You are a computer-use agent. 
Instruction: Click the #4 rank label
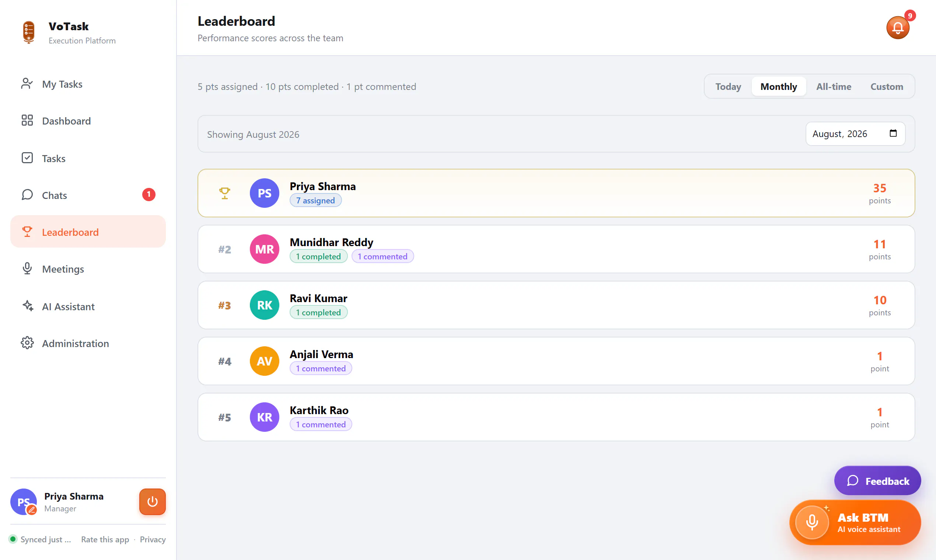coord(224,361)
